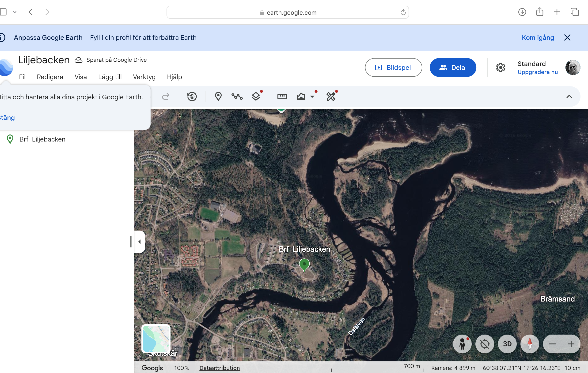
Task: Open the Dataattribution link
Action: (220, 368)
